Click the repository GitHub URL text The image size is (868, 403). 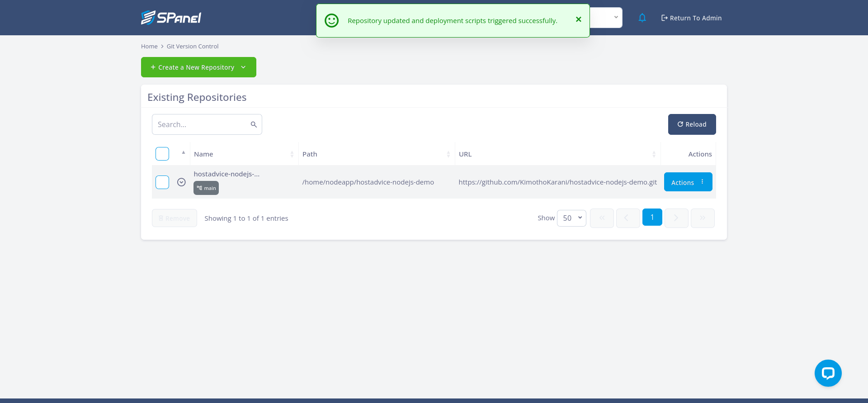tap(557, 182)
